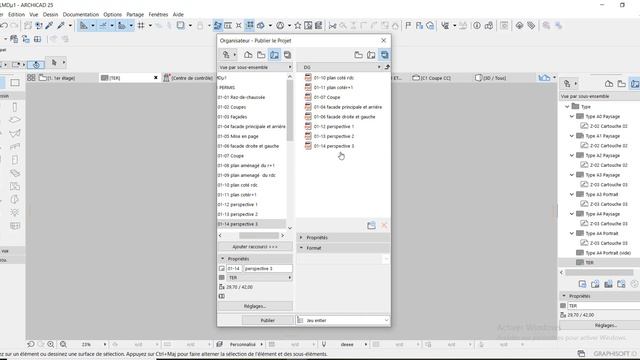Click the arrow selection tool in Info Box
This screenshot has height=360, width=640.
click(54, 62)
